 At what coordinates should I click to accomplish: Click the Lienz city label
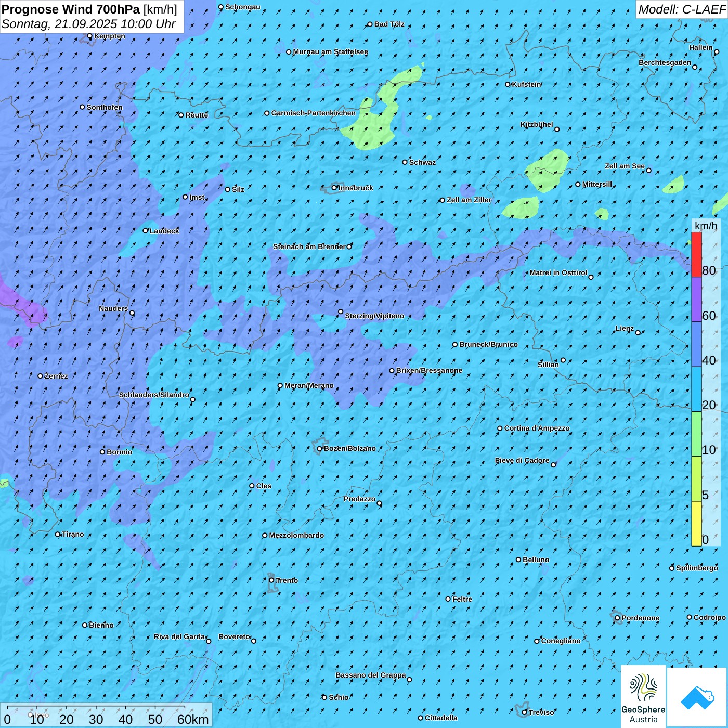click(x=625, y=328)
